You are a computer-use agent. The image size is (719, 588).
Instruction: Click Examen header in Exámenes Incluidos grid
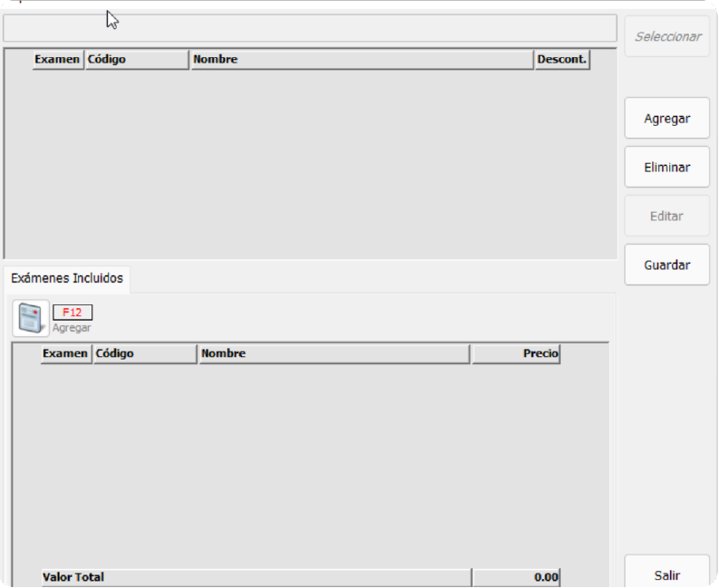[66, 354]
